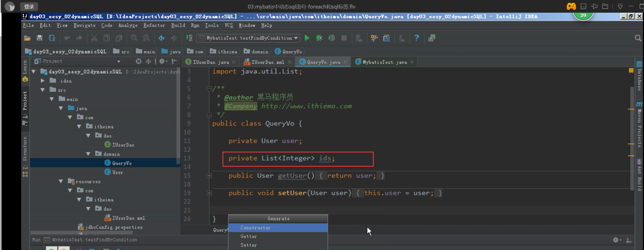Expand the folded getUser method
Viewport: 644px width, 250px height.
tap(209, 176)
